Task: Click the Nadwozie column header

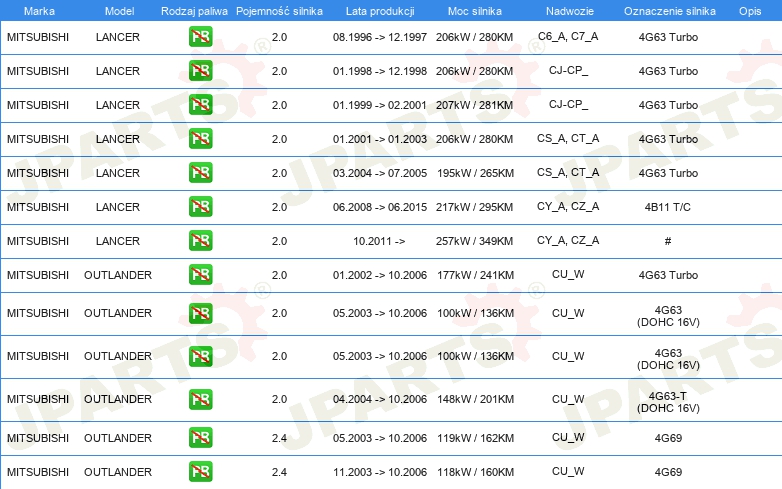Action: click(x=570, y=11)
